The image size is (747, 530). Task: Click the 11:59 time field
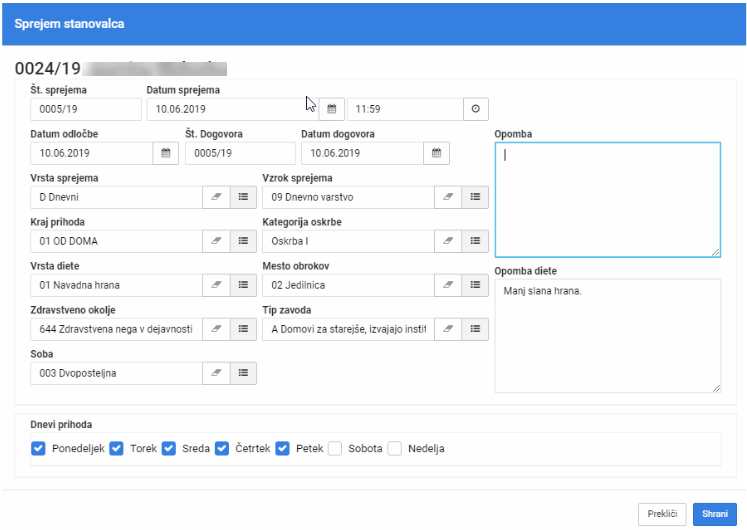click(x=405, y=109)
